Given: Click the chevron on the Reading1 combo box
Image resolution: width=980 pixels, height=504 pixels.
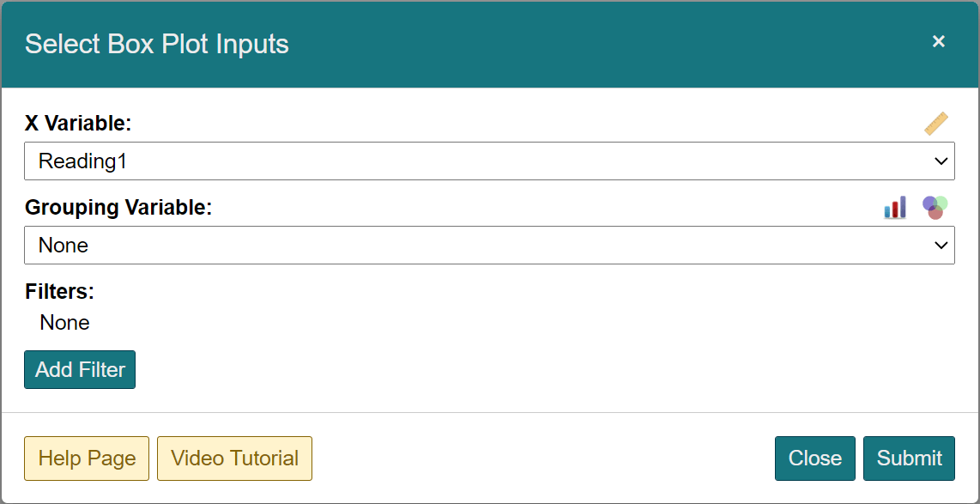Looking at the screenshot, I should coord(941,161).
